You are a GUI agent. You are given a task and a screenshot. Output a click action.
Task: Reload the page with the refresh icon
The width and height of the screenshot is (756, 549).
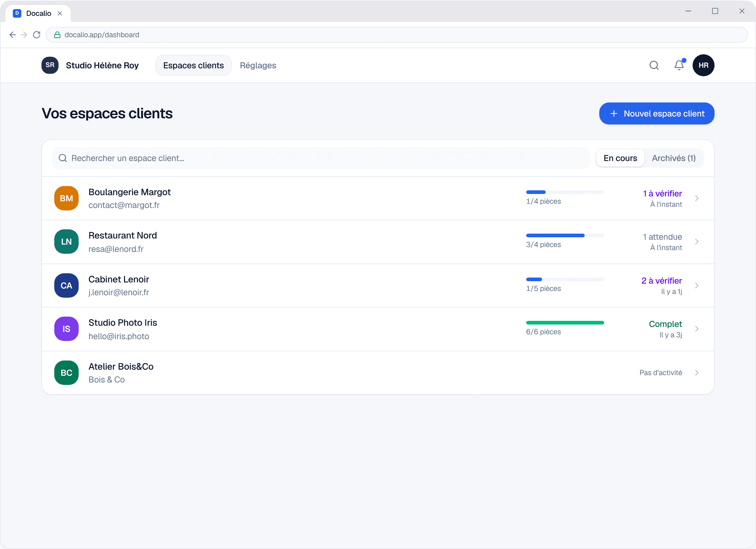(37, 35)
